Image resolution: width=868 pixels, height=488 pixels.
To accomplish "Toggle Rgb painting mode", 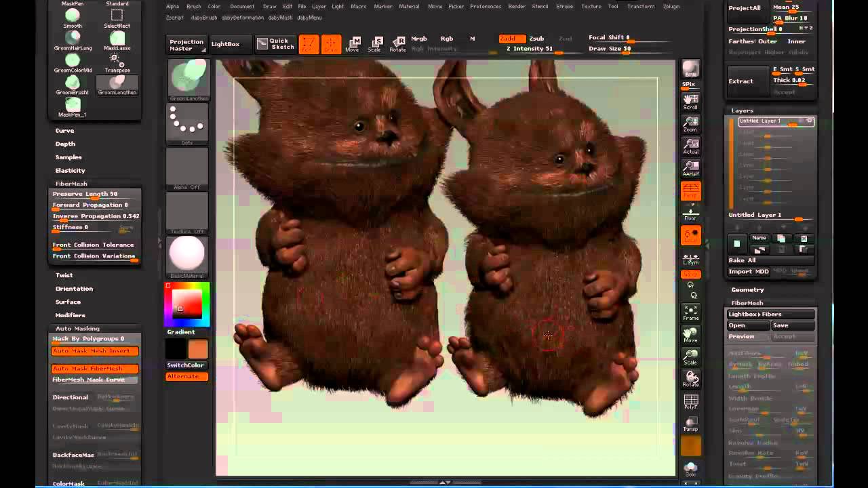I will click(447, 39).
